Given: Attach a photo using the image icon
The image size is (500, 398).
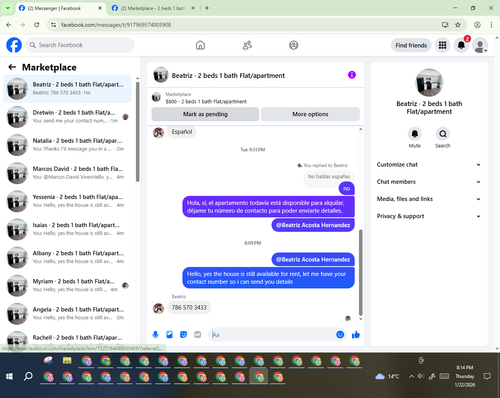Looking at the screenshot, I should (x=169, y=334).
